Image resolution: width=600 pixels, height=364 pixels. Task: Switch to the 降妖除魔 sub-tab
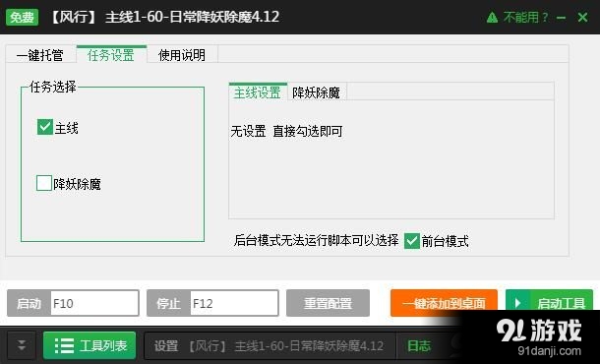click(317, 92)
